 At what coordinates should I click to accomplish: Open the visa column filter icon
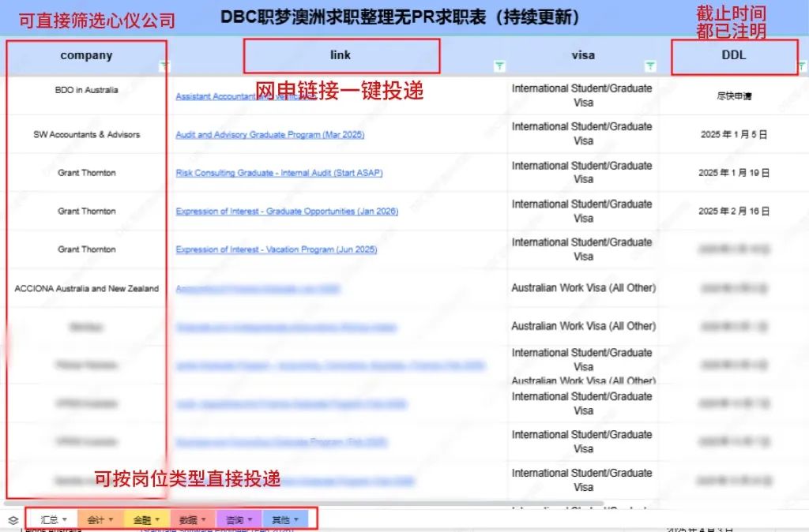(650, 66)
